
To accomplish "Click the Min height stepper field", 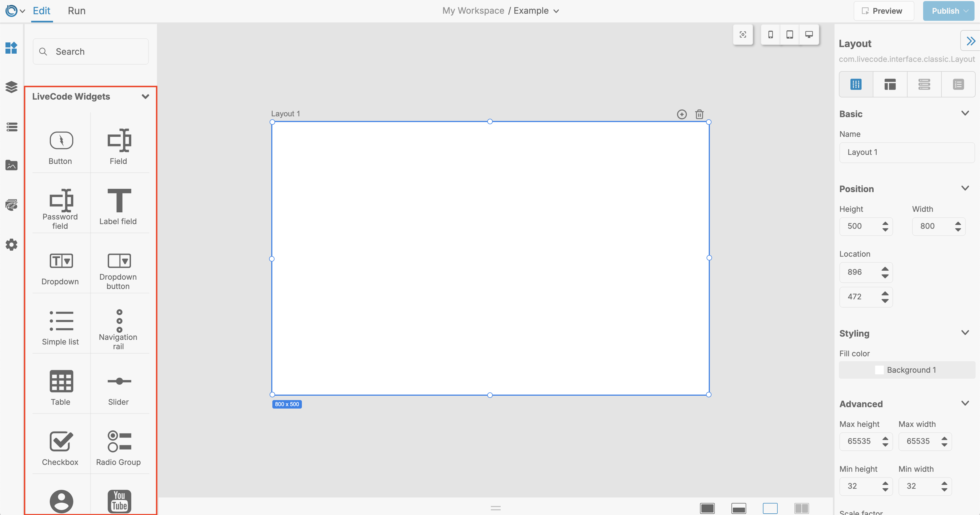I will [866, 487].
